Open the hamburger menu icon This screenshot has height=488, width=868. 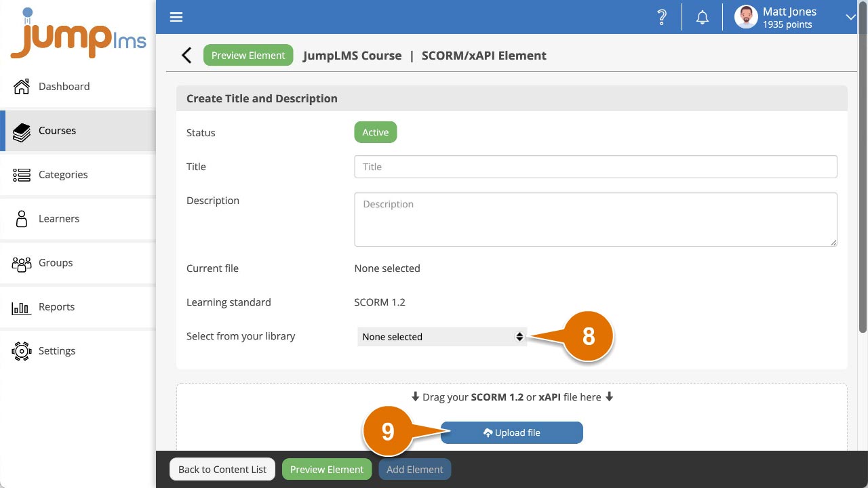[176, 17]
